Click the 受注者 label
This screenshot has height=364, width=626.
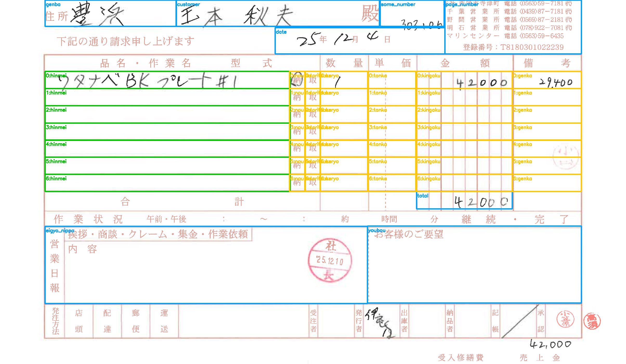(x=314, y=321)
